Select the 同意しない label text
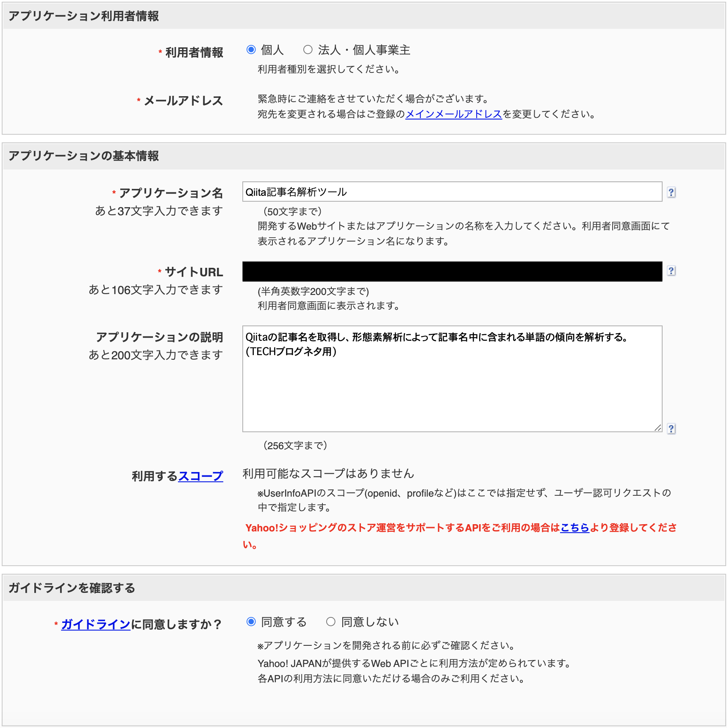The height and width of the screenshot is (728, 727). [x=370, y=622]
